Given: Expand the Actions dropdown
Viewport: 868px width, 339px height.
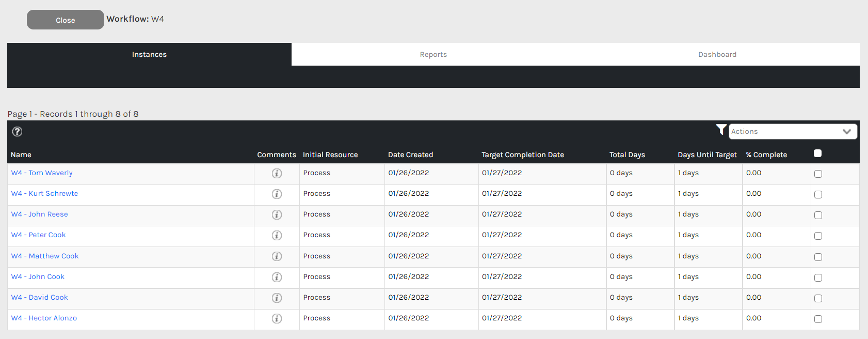Looking at the screenshot, I should [793, 132].
